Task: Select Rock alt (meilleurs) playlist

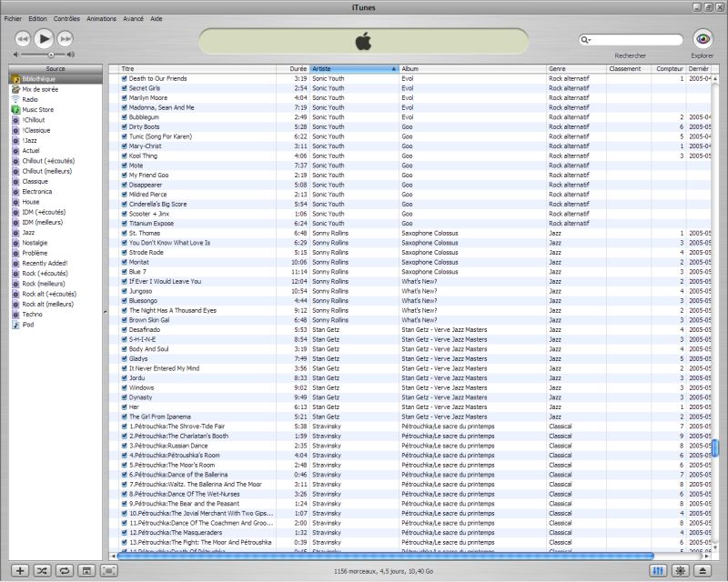Action: pyautogui.click(x=56, y=304)
